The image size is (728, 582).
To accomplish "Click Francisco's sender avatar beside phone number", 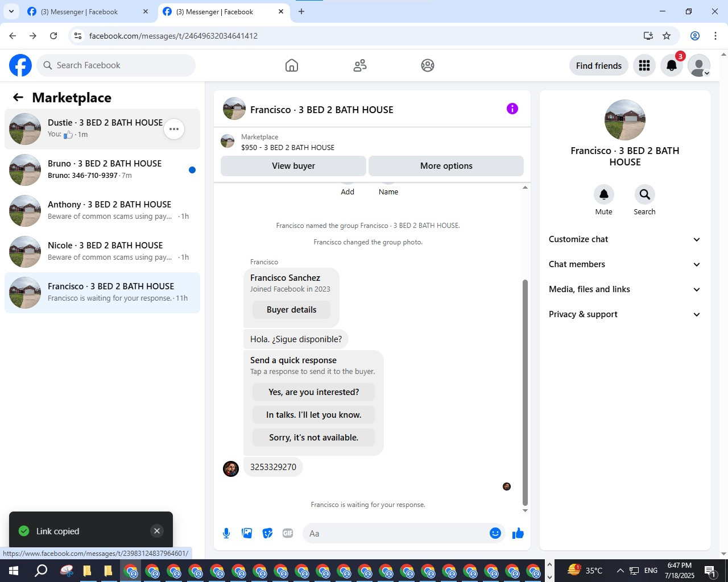I will coord(231,469).
